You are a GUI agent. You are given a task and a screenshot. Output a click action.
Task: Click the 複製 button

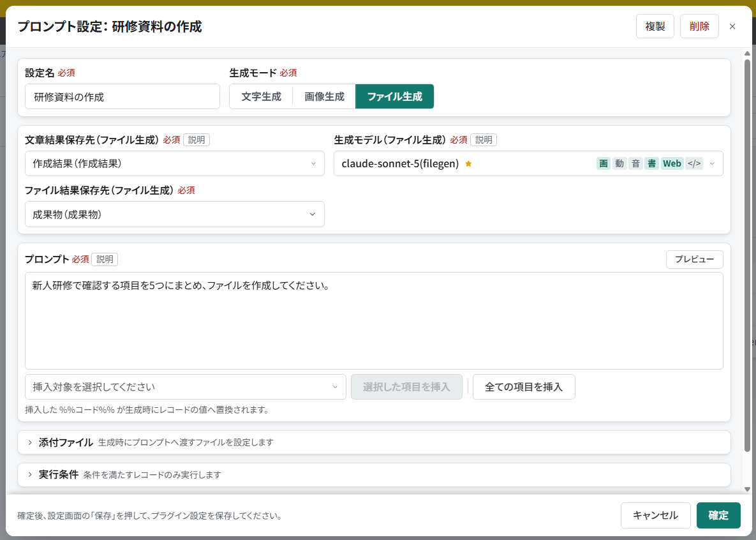tap(655, 27)
